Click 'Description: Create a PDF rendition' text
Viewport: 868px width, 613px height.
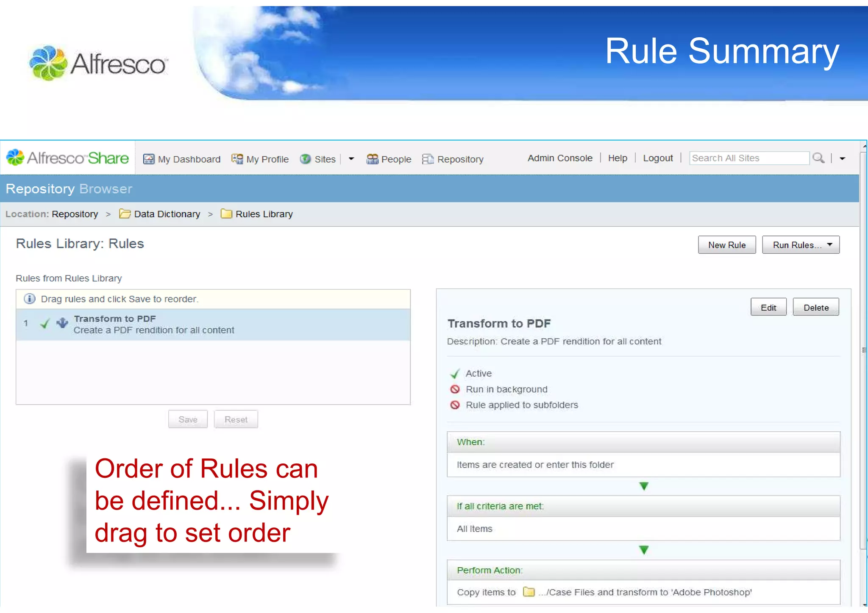(x=554, y=341)
